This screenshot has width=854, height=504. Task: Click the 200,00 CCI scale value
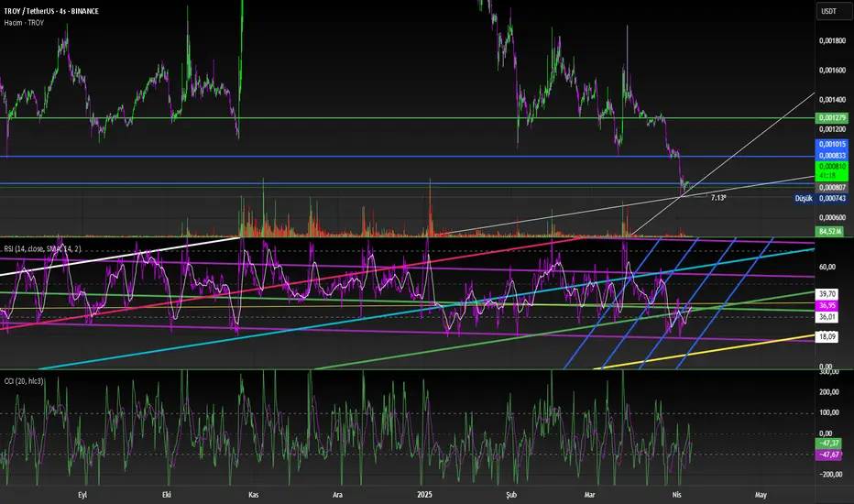pyautogui.click(x=829, y=392)
